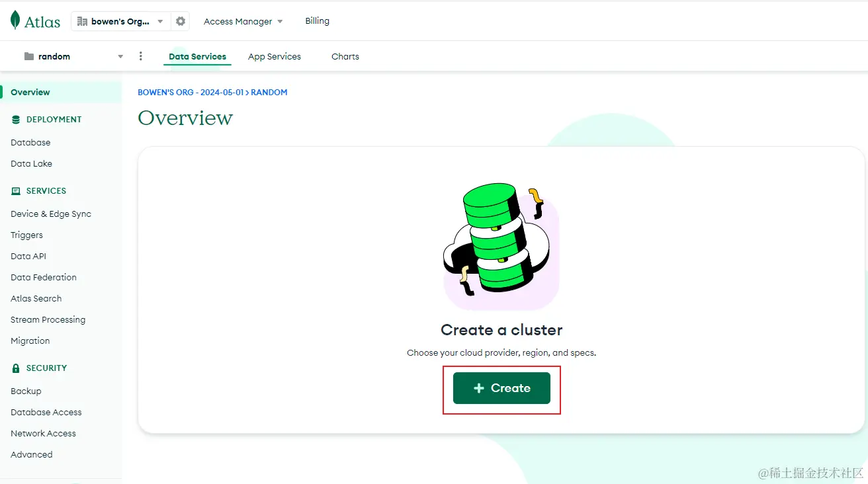Open the Access Manager dropdown
This screenshot has width=868, height=484.
click(243, 21)
